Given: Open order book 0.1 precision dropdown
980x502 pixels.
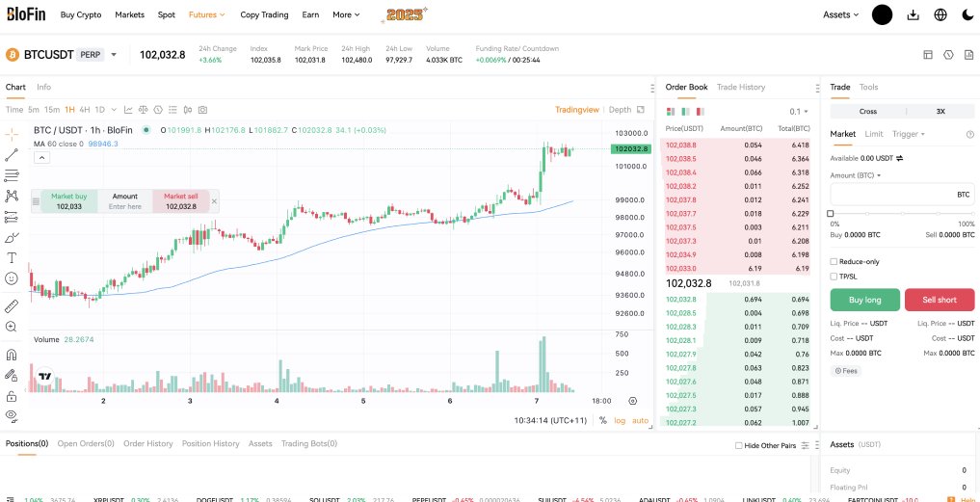Looking at the screenshot, I should (x=799, y=111).
